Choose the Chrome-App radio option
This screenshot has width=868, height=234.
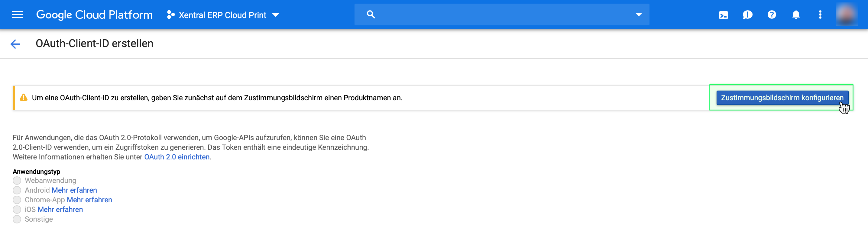(17, 200)
